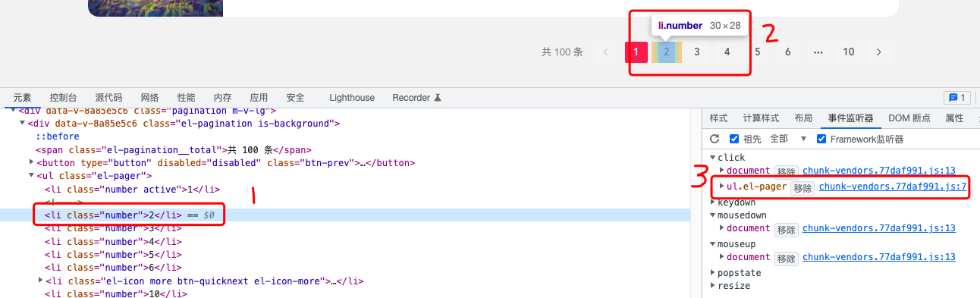Expand the btn-prev button node
Screen dimensions: 980x298
click(32, 163)
